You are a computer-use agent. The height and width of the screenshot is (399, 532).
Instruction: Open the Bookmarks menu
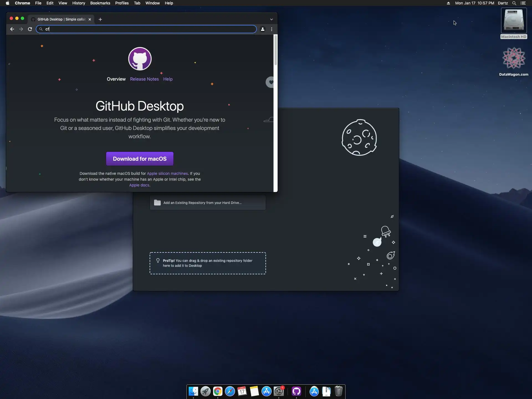100,3
